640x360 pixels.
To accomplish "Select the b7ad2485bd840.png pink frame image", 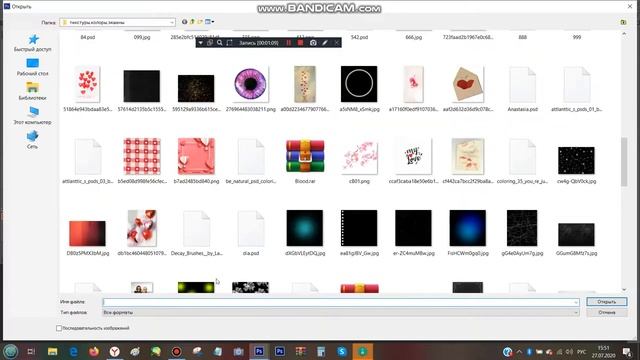I will (196, 156).
